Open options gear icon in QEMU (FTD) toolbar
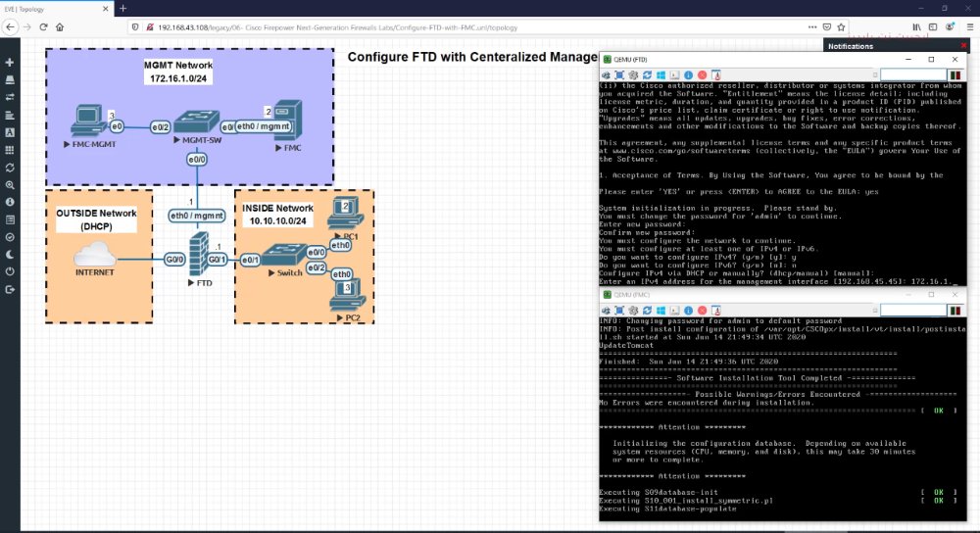This screenshot has width=980, height=533. click(x=633, y=75)
